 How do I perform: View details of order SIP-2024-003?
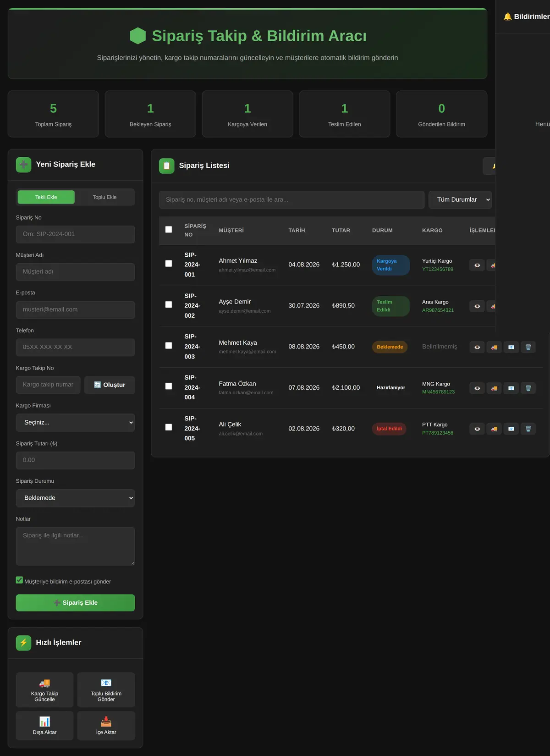pyautogui.click(x=477, y=347)
